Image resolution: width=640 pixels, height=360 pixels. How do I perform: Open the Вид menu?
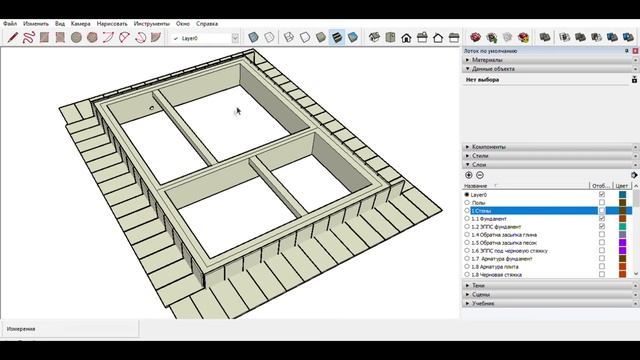point(60,24)
